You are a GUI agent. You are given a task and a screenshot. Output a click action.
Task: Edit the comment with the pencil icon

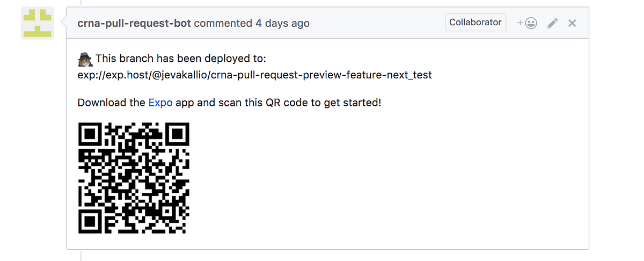point(552,23)
